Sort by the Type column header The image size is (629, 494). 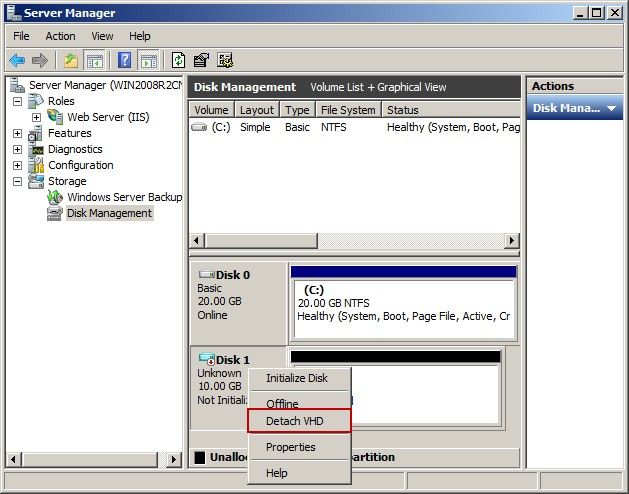pos(297,110)
